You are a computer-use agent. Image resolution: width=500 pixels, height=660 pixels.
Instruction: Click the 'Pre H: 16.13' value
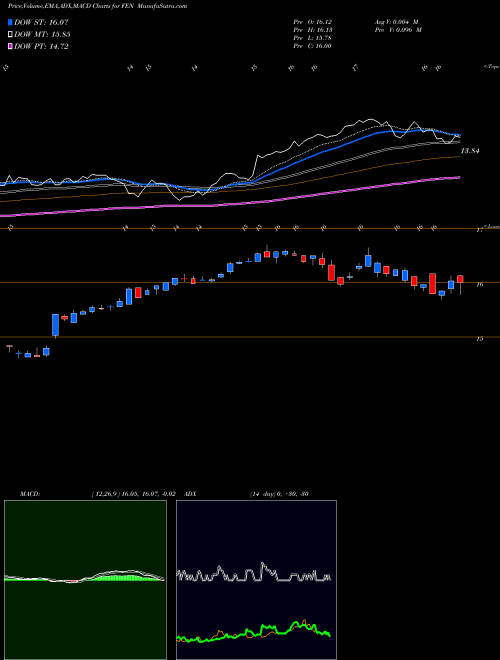(x=312, y=30)
